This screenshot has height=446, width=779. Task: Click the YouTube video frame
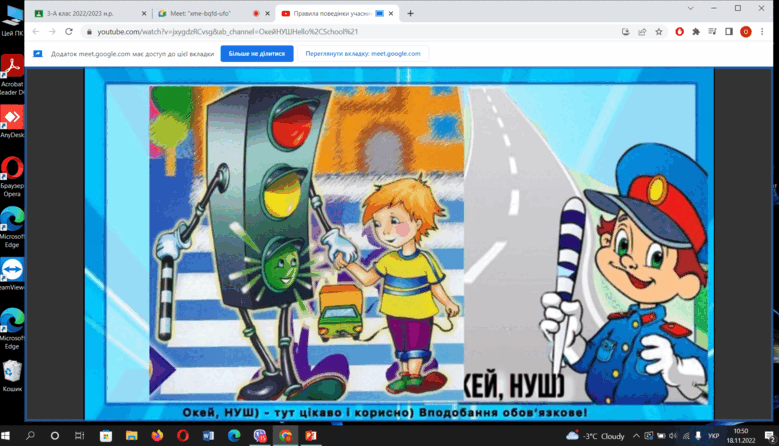[x=399, y=243]
